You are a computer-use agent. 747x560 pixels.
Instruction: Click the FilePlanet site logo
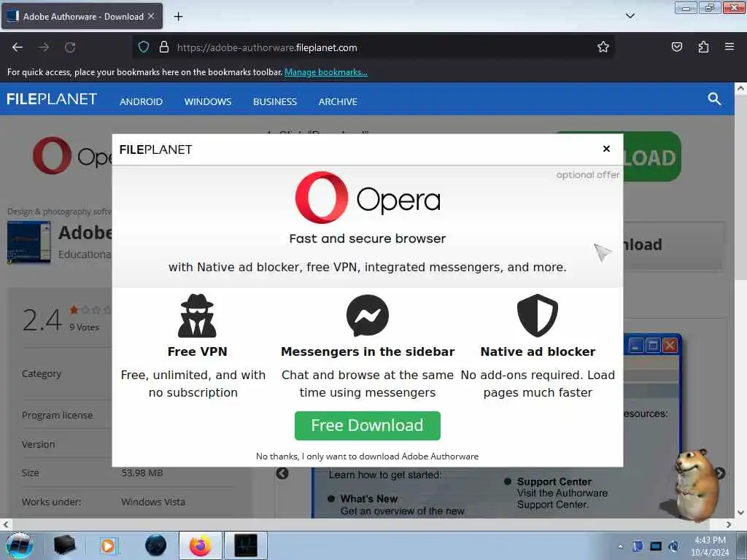pyautogui.click(x=52, y=99)
